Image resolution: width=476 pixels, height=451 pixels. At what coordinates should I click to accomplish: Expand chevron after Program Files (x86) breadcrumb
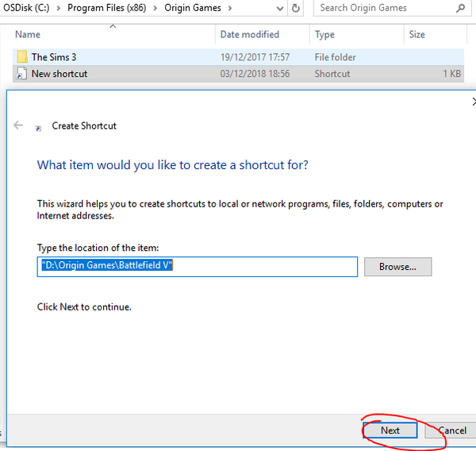coord(155,8)
